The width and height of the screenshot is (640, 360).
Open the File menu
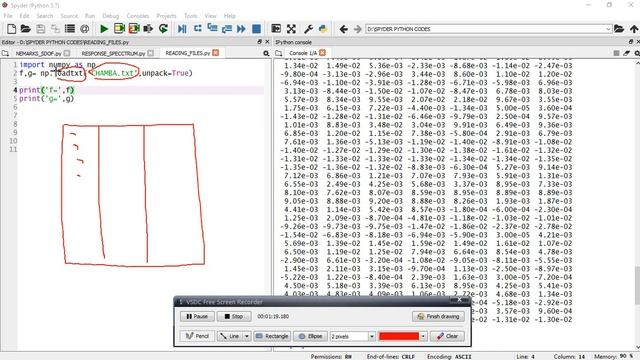click(x=8, y=16)
